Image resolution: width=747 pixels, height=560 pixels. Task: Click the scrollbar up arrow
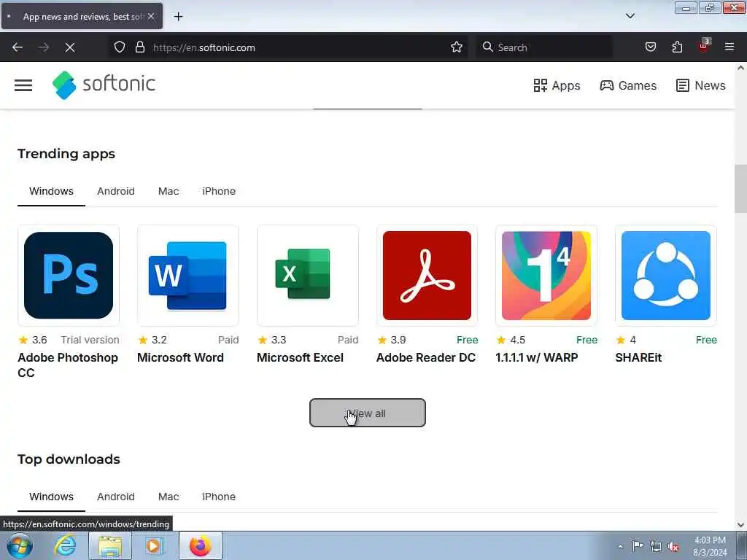coord(740,68)
